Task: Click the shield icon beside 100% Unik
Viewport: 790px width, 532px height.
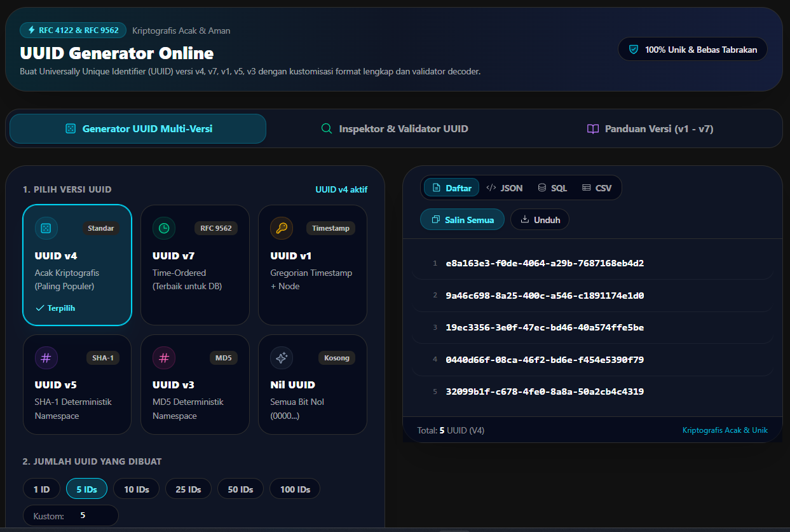Action: [634, 50]
